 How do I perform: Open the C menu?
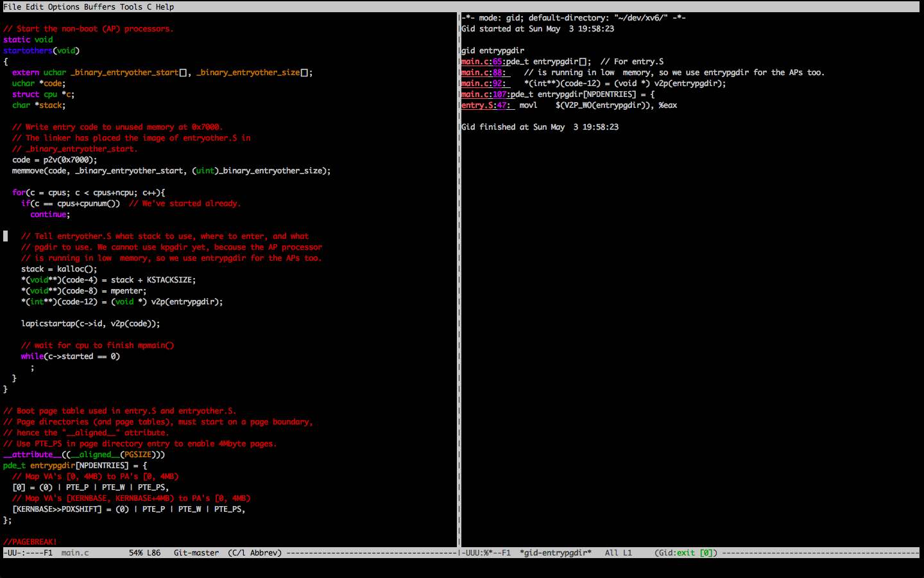[x=150, y=6]
